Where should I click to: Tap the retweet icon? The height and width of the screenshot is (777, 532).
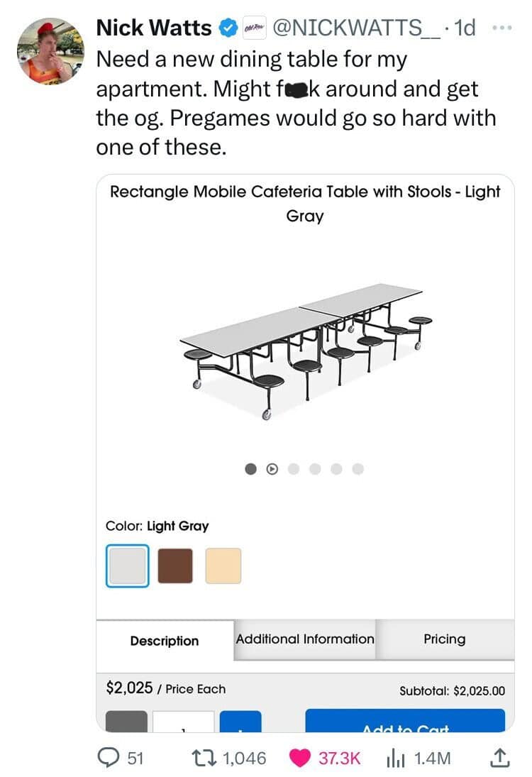point(203,758)
